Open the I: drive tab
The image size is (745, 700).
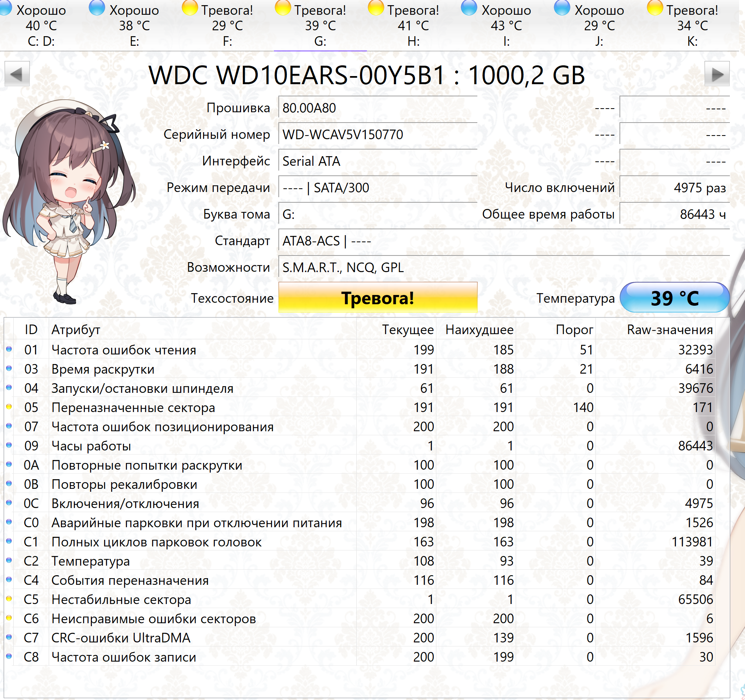click(x=506, y=25)
